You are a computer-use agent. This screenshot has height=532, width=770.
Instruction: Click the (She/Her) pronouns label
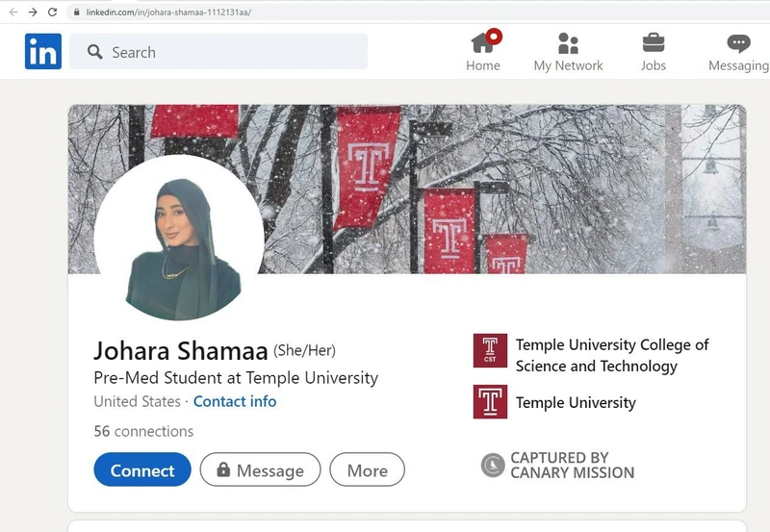[x=304, y=350]
